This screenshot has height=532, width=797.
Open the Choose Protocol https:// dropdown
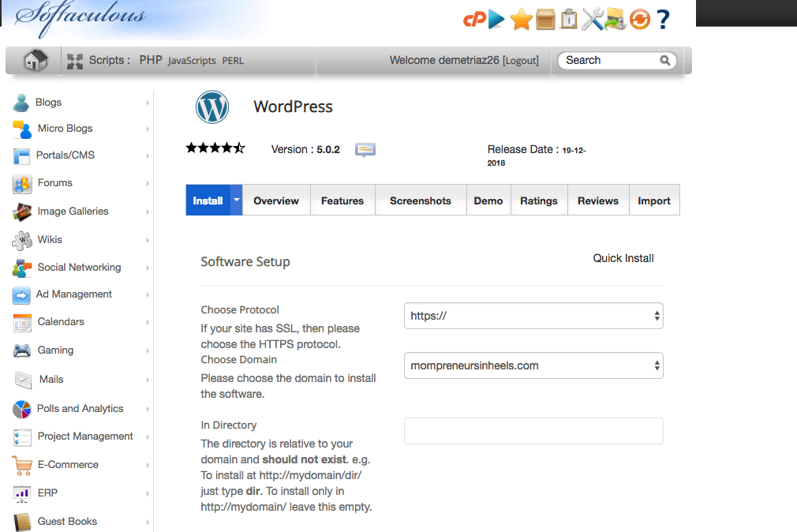point(533,316)
